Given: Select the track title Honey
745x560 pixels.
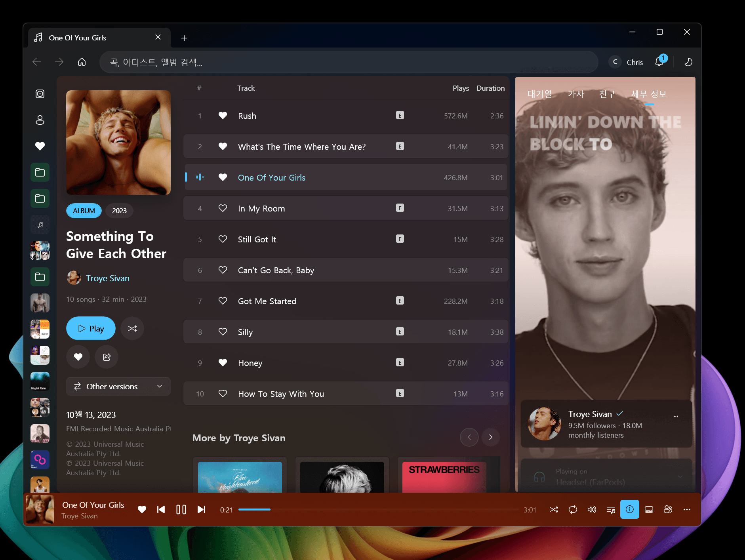Looking at the screenshot, I should [250, 363].
